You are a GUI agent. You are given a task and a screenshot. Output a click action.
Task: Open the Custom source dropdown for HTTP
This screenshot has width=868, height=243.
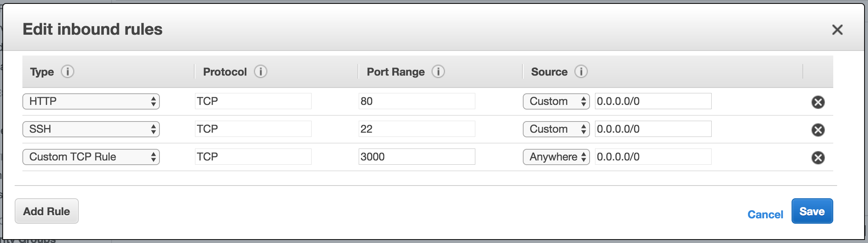pyautogui.click(x=556, y=101)
